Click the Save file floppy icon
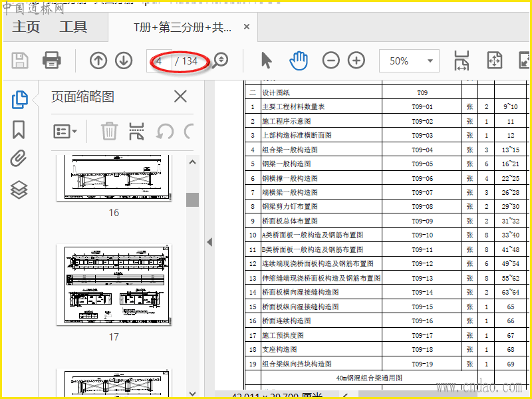532x399 pixels. click(20, 61)
